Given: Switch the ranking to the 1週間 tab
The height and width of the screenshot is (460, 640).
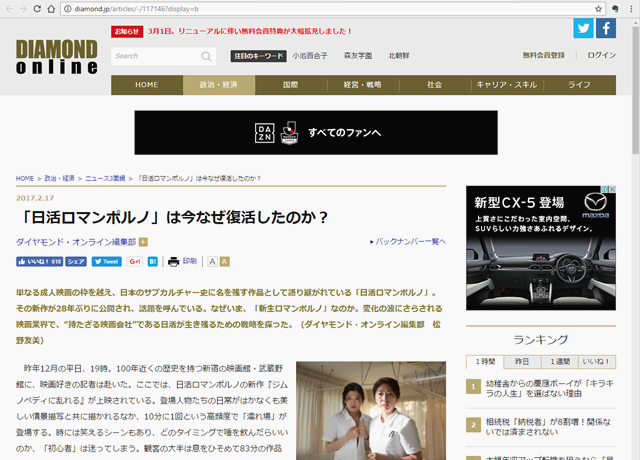Looking at the screenshot, I should coord(559,361).
